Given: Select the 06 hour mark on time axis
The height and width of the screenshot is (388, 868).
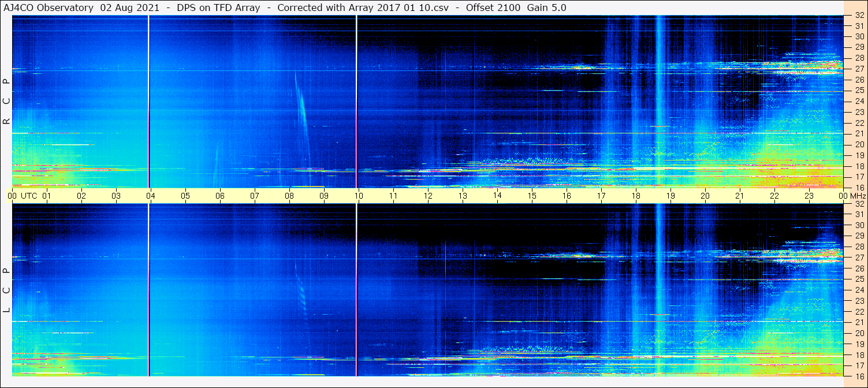Looking at the screenshot, I should pyautogui.click(x=220, y=196).
